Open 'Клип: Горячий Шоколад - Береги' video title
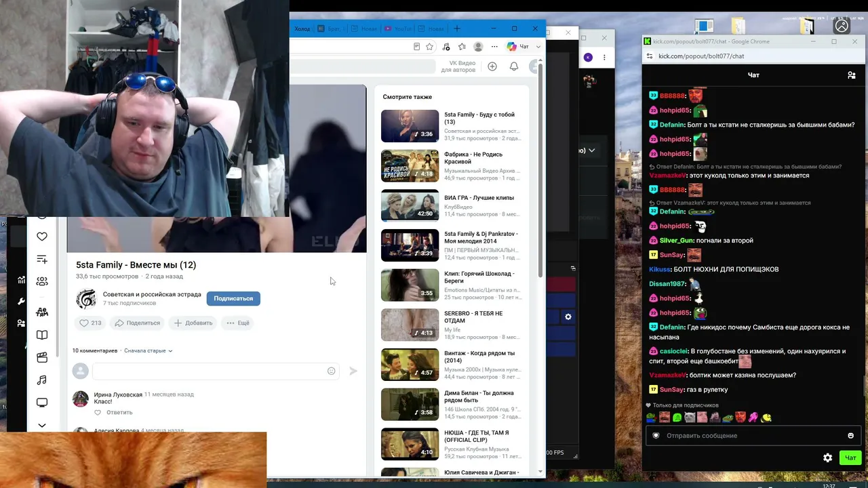The width and height of the screenshot is (868, 488). 479,277
